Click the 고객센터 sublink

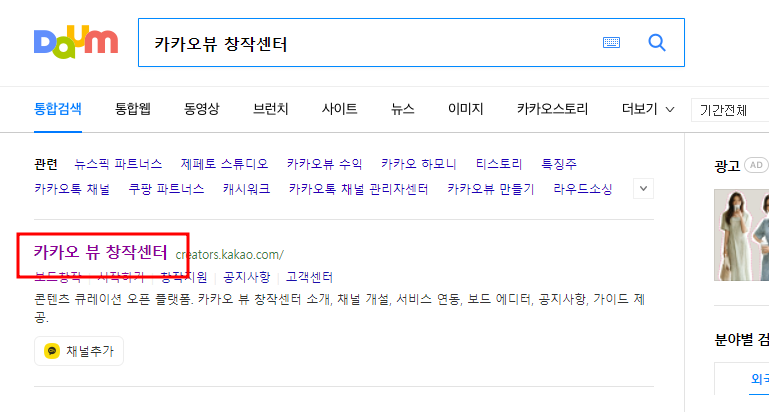309,277
